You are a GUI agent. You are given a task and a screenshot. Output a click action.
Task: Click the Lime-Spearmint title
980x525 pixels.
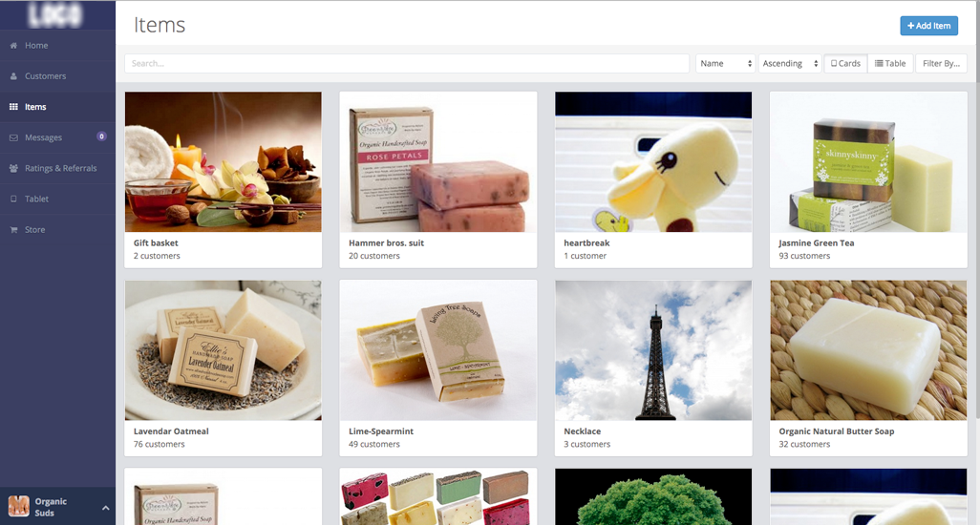[380, 431]
